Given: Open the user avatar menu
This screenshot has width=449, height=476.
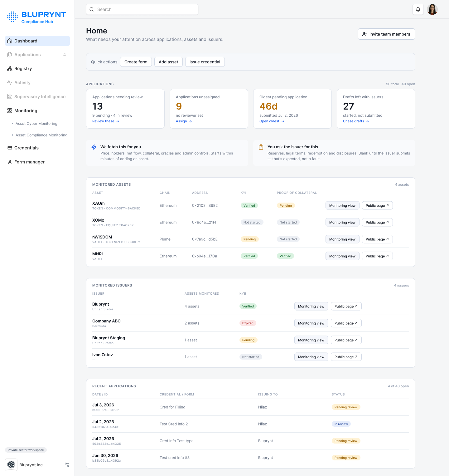Looking at the screenshot, I should tap(432, 9).
